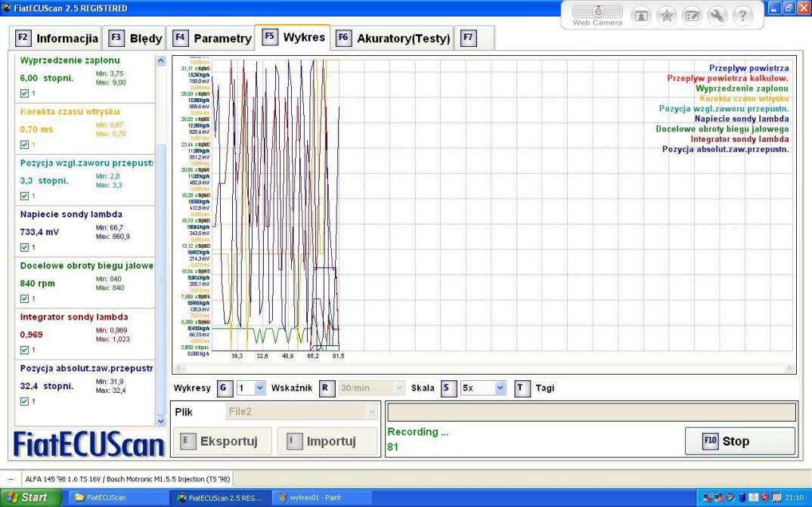Click the webcam tray icon
The height and width of the screenshot is (507, 812).
point(754,498)
